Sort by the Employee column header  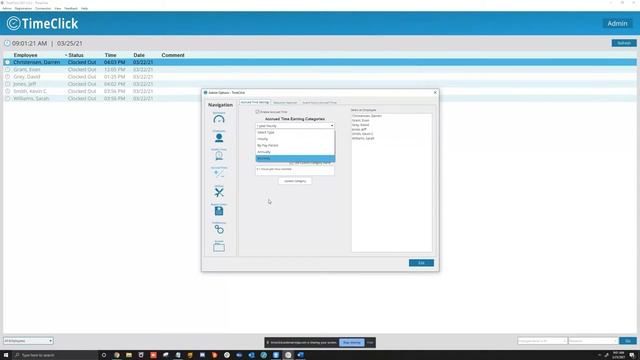point(25,55)
